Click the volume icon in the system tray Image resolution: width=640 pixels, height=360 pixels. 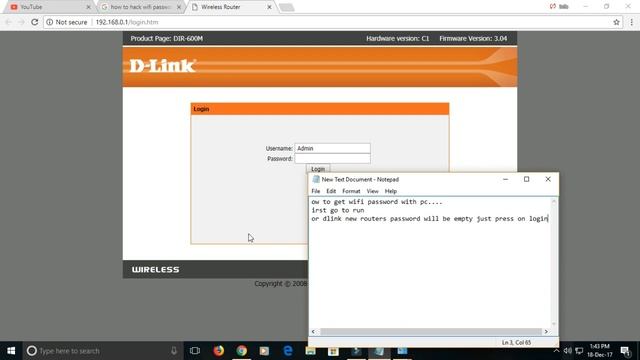click(567, 351)
